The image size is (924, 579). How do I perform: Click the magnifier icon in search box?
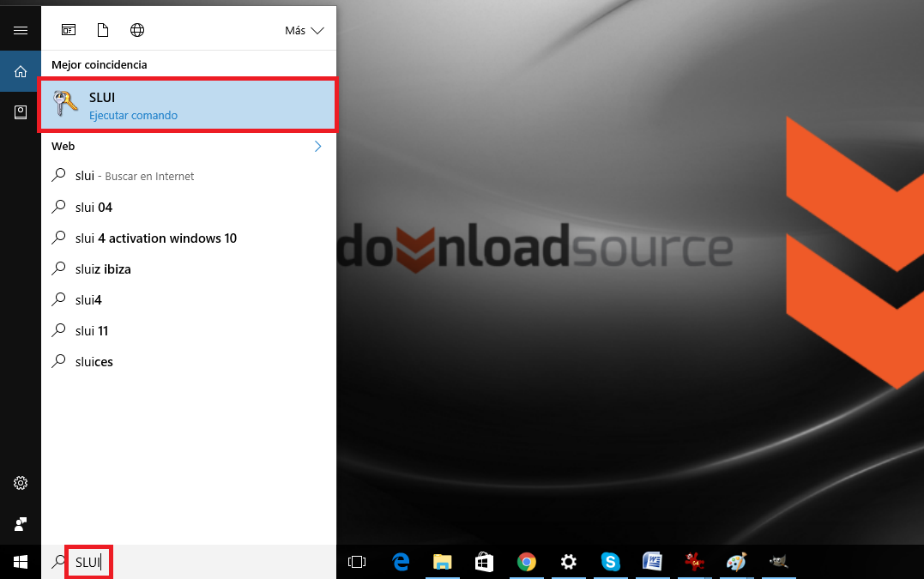(x=57, y=562)
